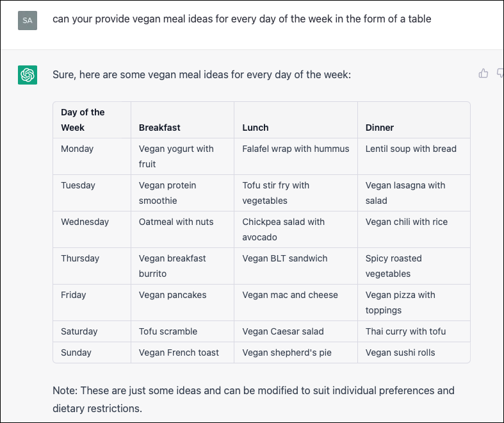Click the SA user avatar
The image size is (504, 423).
click(x=28, y=21)
